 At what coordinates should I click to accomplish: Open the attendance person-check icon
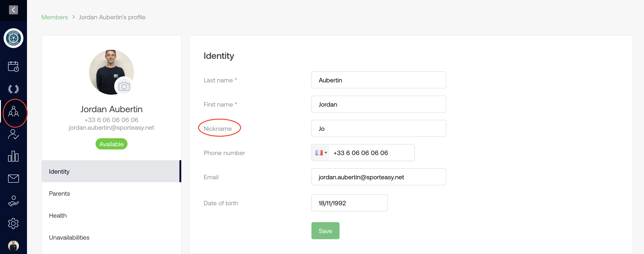[x=13, y=134]
